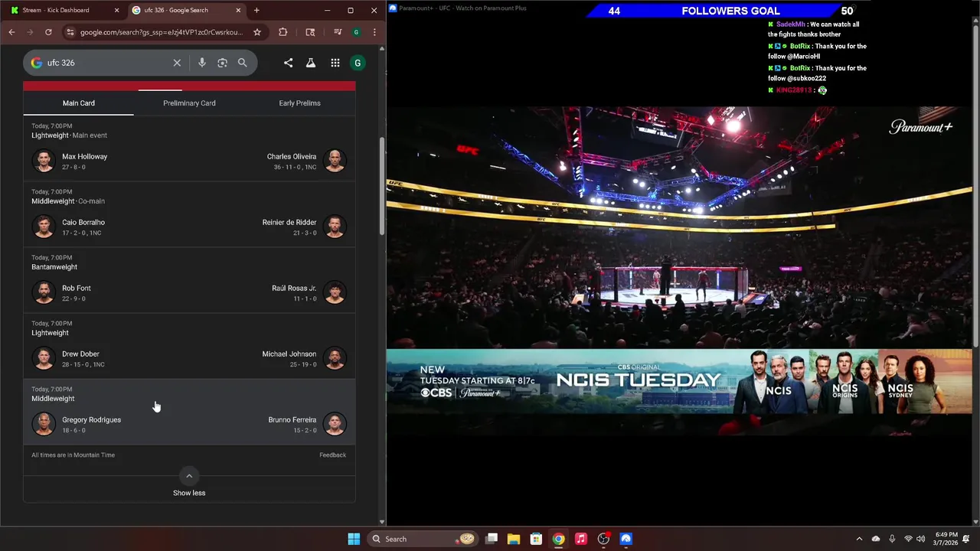
Task: Open Google account G avatar on page
Action: coord(358,63)
